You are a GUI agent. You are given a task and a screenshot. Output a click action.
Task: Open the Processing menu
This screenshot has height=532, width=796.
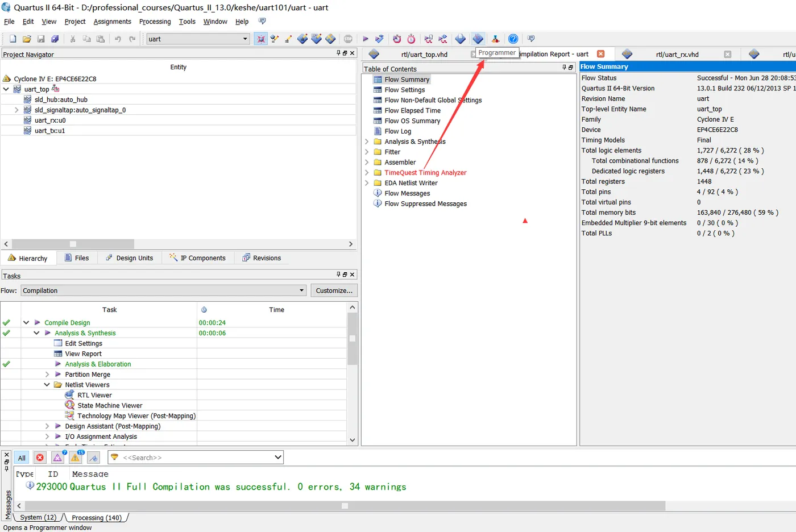pyautogui.click(x=155, y=22)
